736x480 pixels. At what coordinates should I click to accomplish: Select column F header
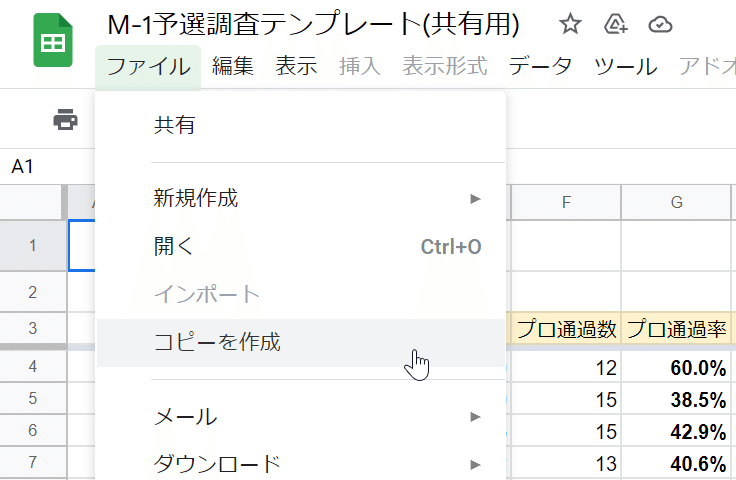(566, 202)
